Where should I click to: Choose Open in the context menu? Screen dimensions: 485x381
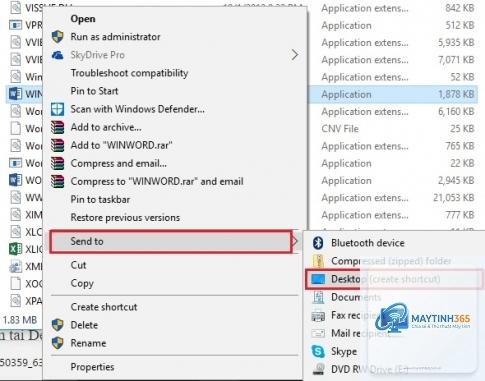click(x=83, y=19)
